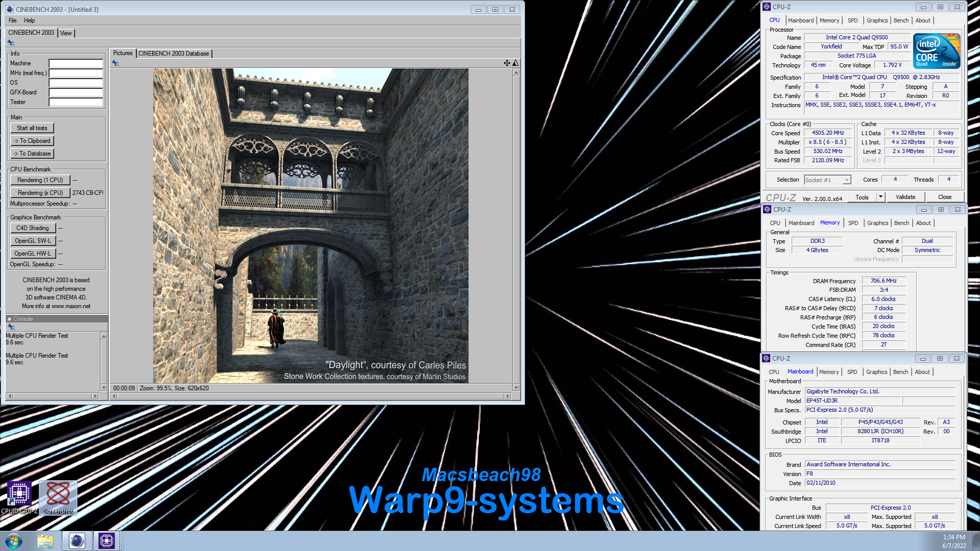
Task: Open the Help menu in CINEBENCH
Action: (30, 20)
